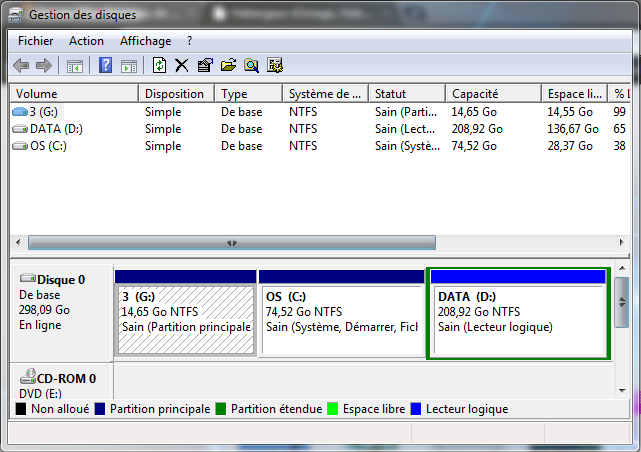Screen dimensions: 641x452
Task: Click the volume list horizontal scrollbar
Action: 232,243
